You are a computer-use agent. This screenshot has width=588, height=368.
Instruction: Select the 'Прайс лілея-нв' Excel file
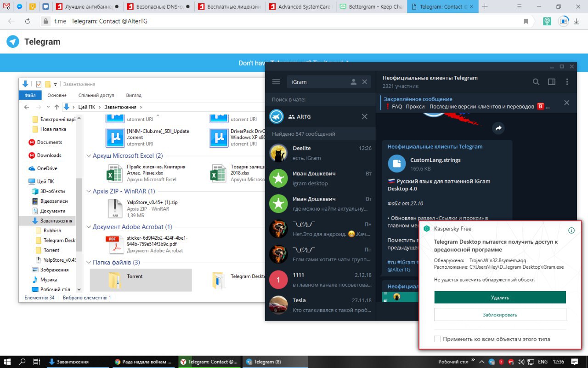click(141, 173)
